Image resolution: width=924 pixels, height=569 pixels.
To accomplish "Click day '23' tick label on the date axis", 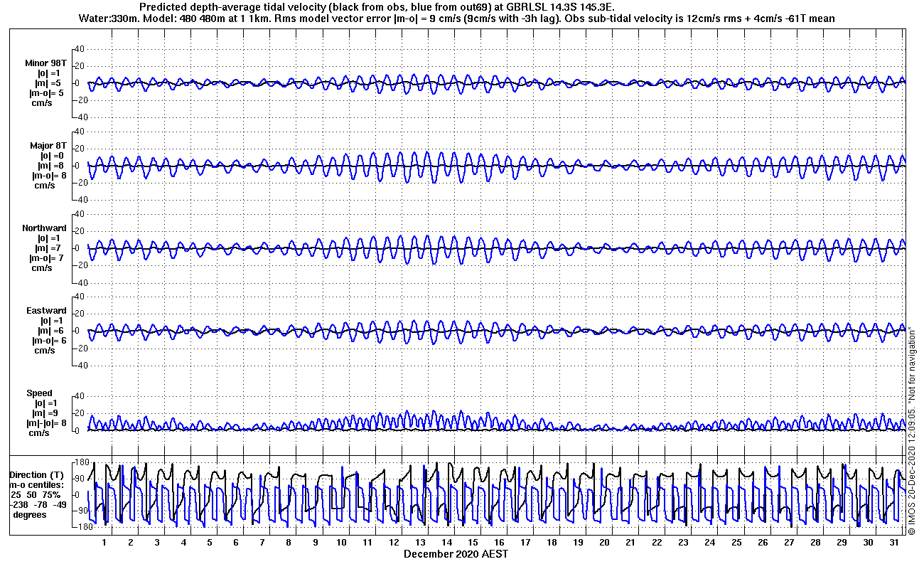I will (x=683, y=543).
